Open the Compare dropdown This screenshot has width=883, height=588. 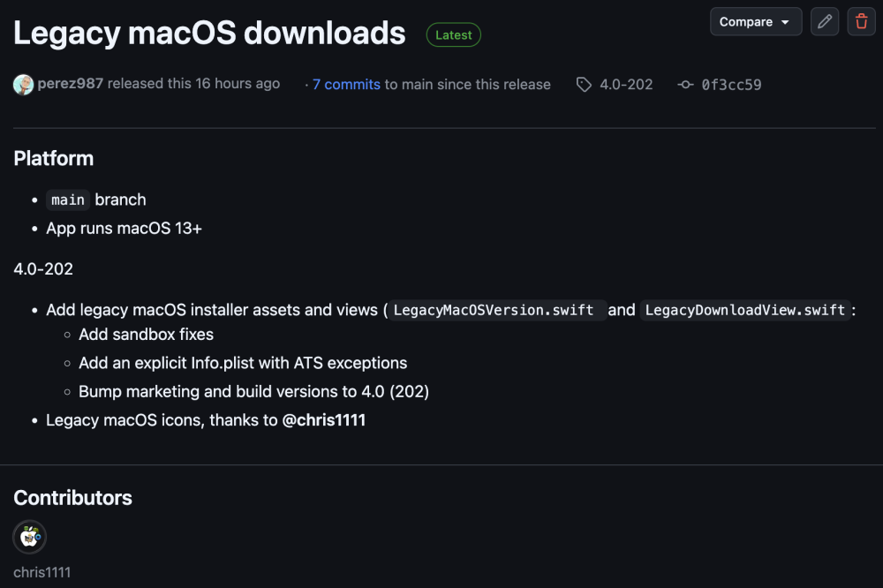tap(756, 22)
